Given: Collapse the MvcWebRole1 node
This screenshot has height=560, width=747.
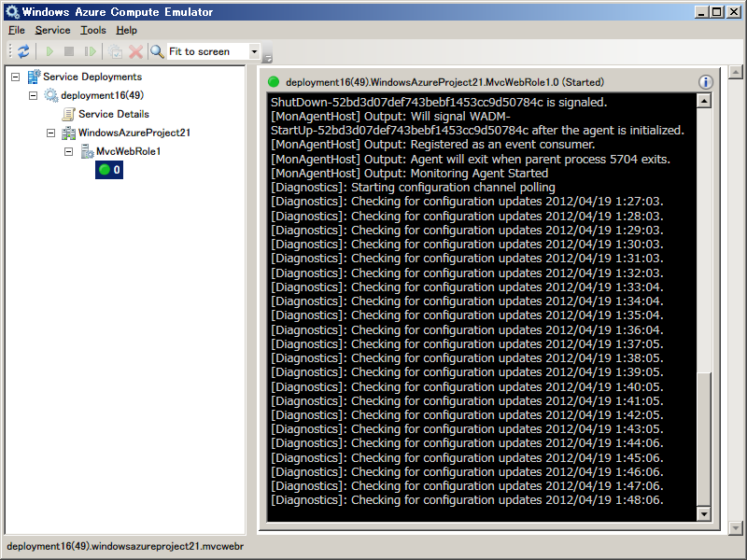Looking at the screenshot, I should tap(69, 151).
